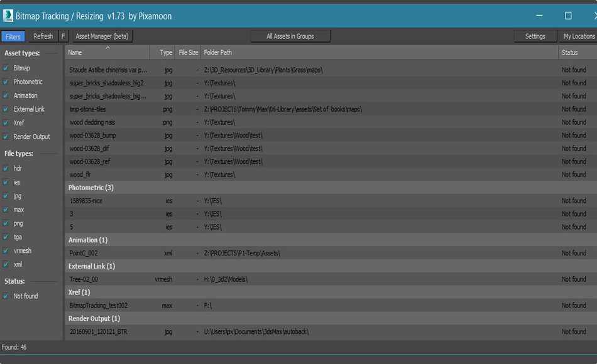Click the Refresh button
The image size is (597, 364).
pyautogui.click(x=43, y=36)
